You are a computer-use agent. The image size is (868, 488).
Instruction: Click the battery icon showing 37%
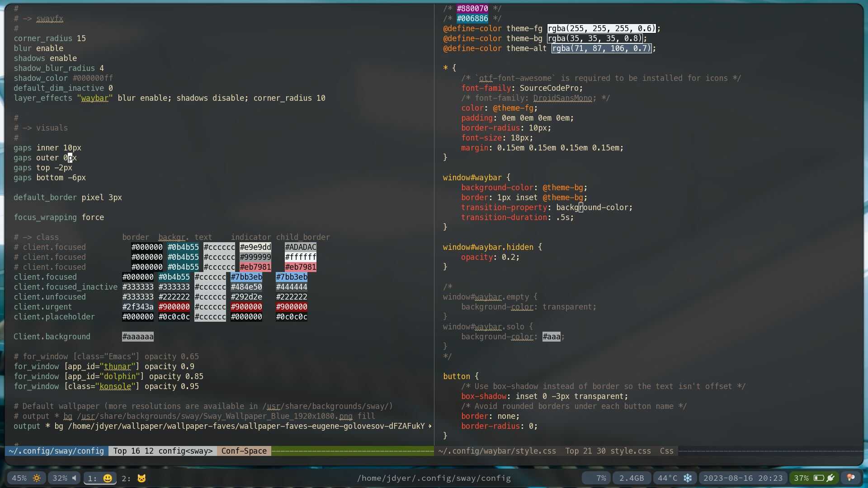pyautogui.click(x=818, y=478)
